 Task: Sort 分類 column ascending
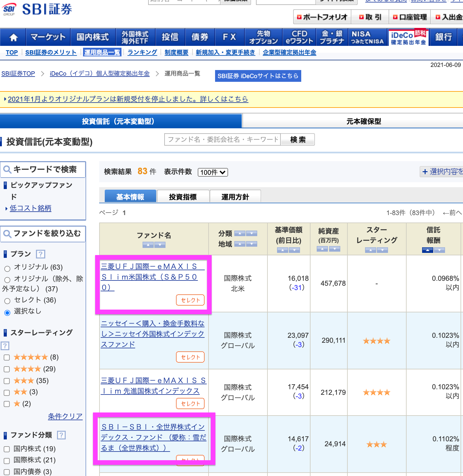point(240,233)
